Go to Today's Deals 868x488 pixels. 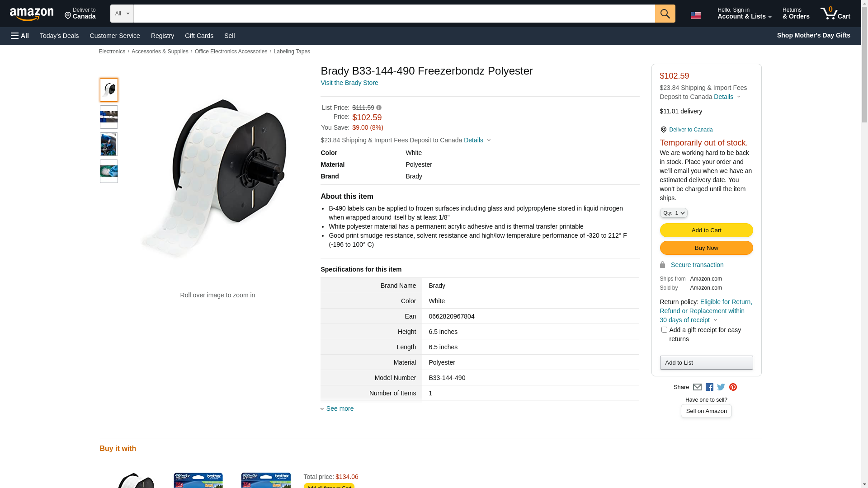point(59,36)
